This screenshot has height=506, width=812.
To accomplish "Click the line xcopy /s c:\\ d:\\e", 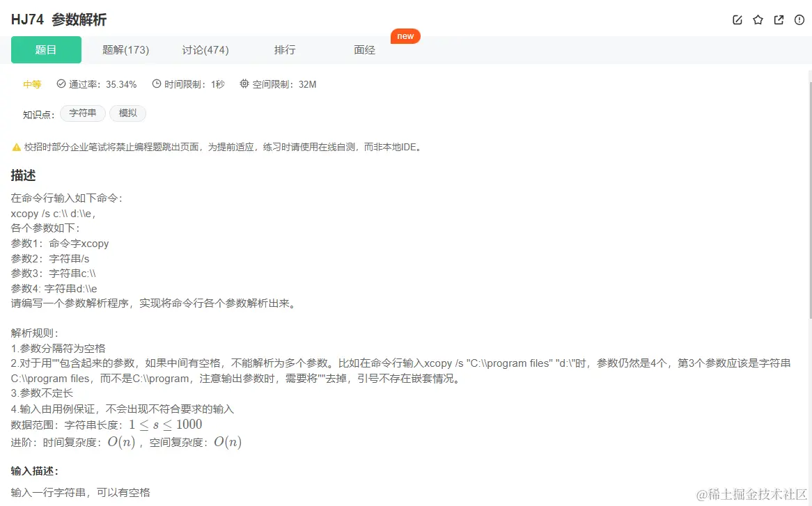I will 54,214.
